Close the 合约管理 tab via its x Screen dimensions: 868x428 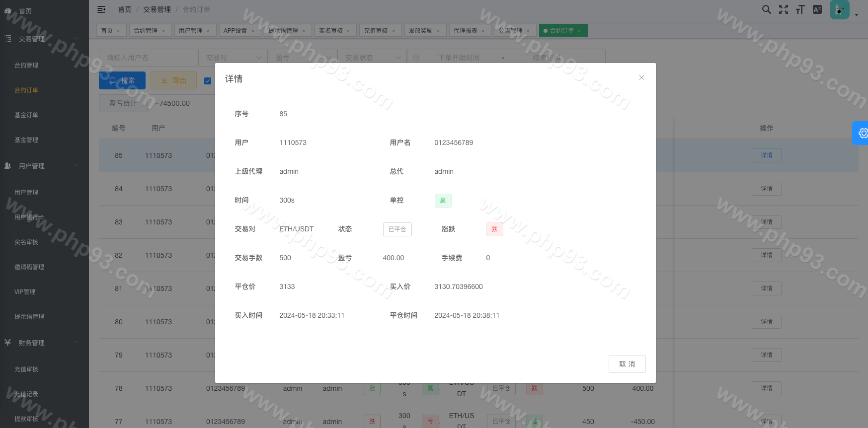coord(163,31)
